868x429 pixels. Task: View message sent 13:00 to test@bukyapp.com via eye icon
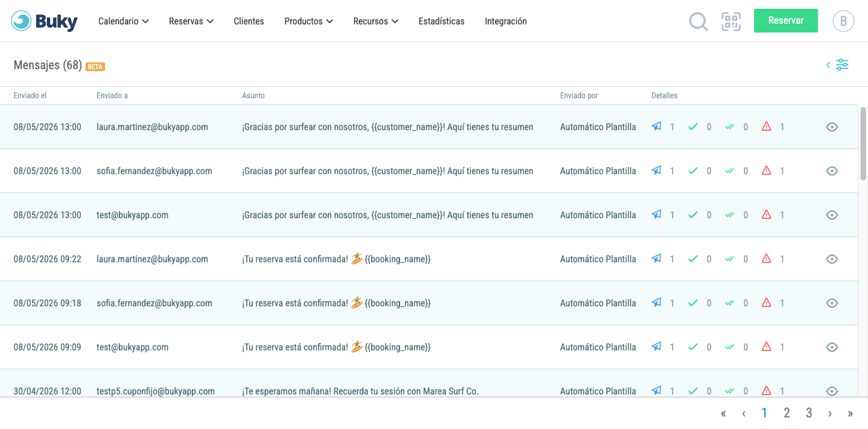click(x=832, y=215)
